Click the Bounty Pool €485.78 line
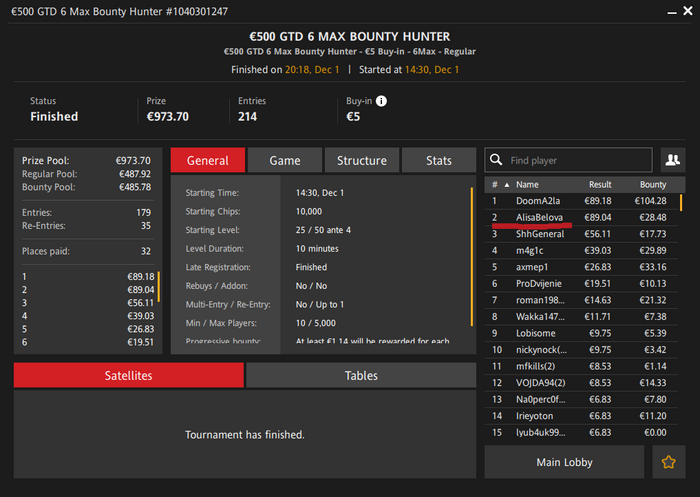 coord(86,187)
